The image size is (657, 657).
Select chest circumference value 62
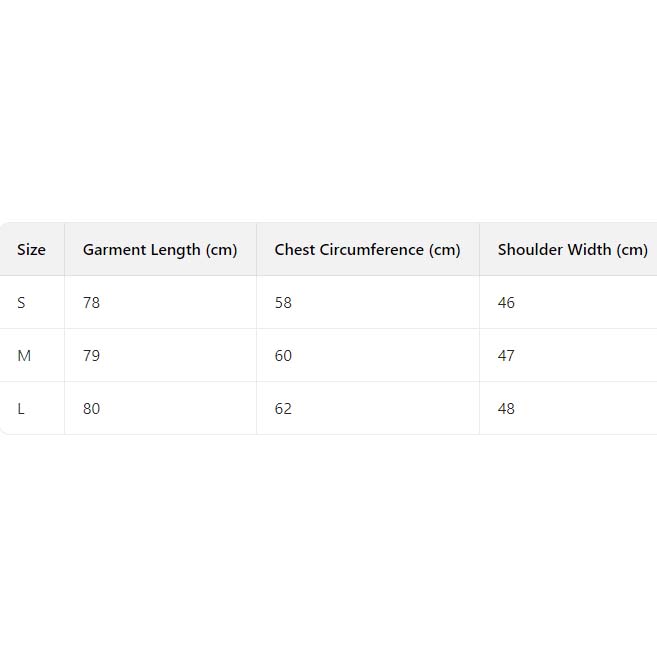[283, 409]
